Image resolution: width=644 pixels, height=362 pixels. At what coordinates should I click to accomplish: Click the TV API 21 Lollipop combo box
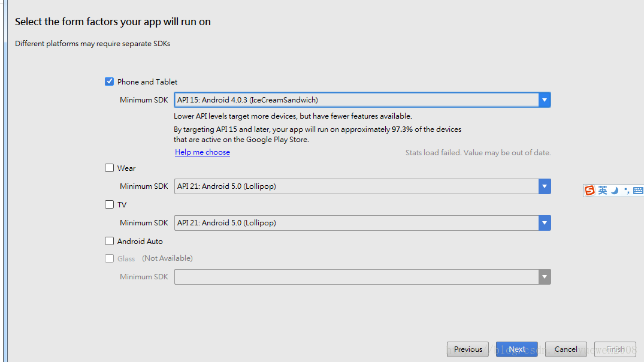(356, 223)
